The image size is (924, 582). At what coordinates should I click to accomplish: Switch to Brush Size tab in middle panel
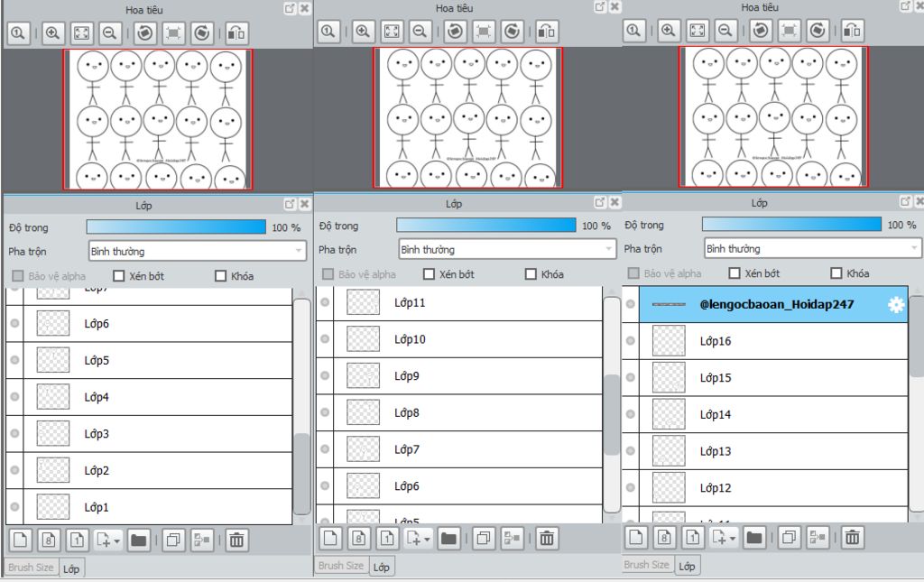point(340,566)
